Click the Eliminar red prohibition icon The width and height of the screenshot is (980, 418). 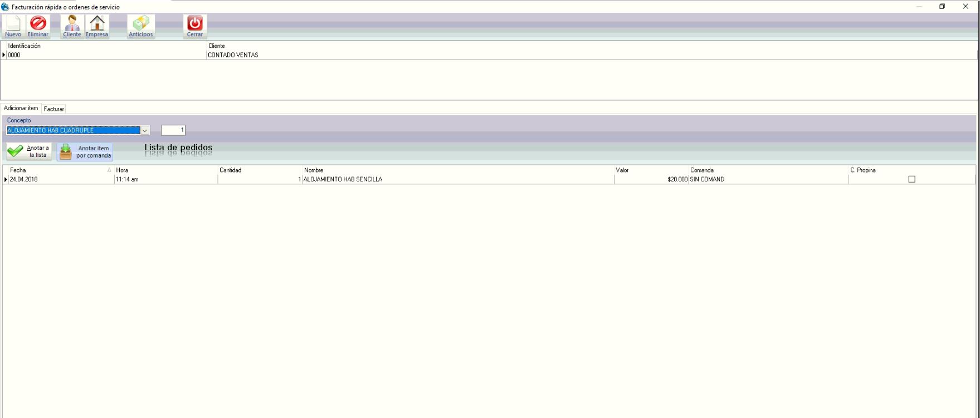(38, 26)
